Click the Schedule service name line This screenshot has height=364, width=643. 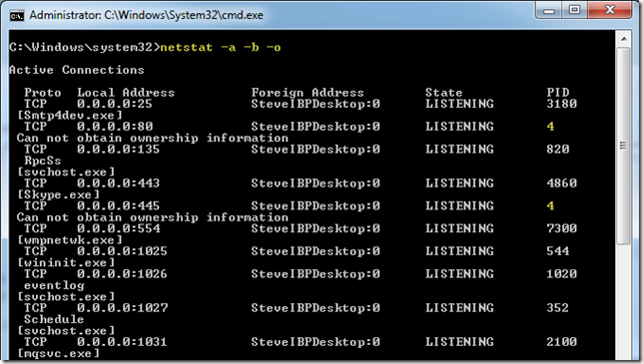pyautogui.click(x=54, y=319)
